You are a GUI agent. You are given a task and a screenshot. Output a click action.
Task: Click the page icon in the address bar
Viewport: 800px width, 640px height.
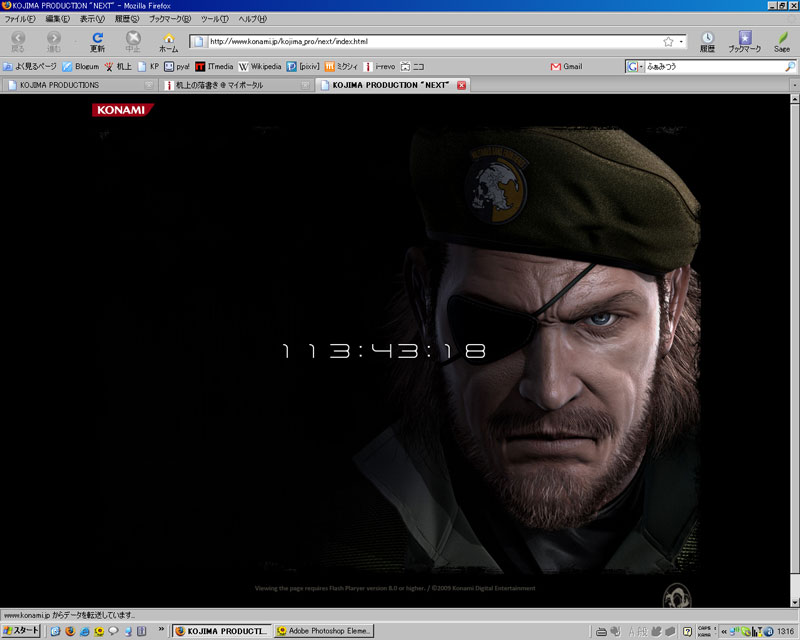click(x=198, y=41)
